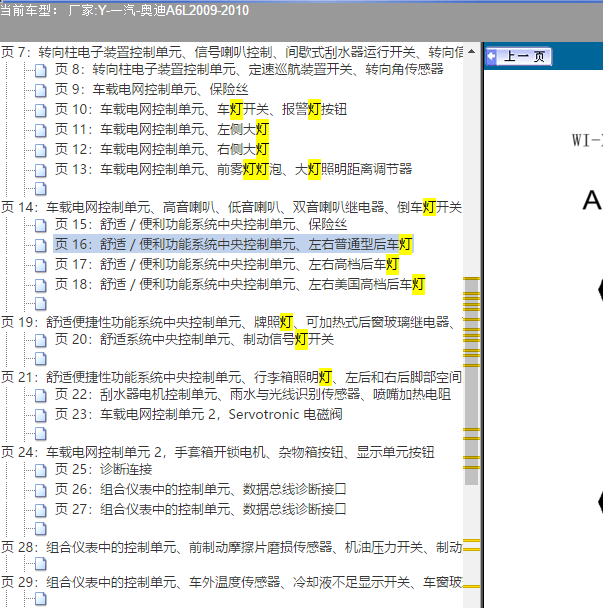This screenshot has width=603, height=608.
Task: Select 页 20 制动信号灯开关
Action: tap(194, 339)
